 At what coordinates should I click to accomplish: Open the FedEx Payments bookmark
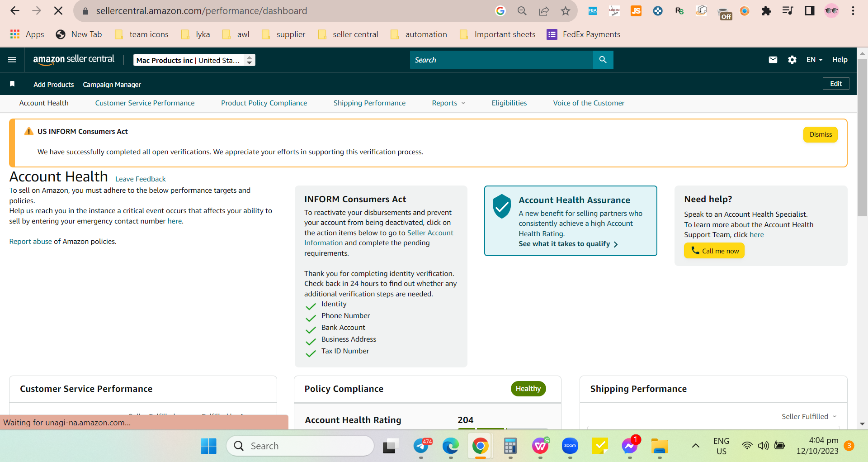click(584, 34)
